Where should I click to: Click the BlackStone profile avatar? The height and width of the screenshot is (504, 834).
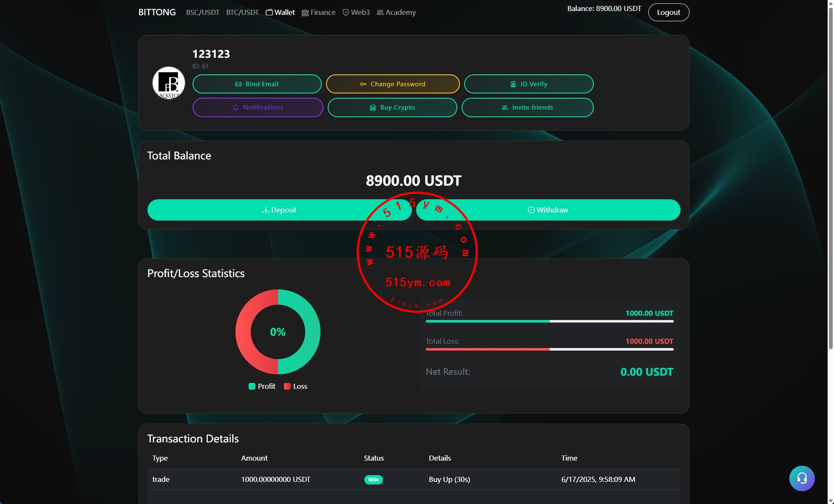point(169,83)
